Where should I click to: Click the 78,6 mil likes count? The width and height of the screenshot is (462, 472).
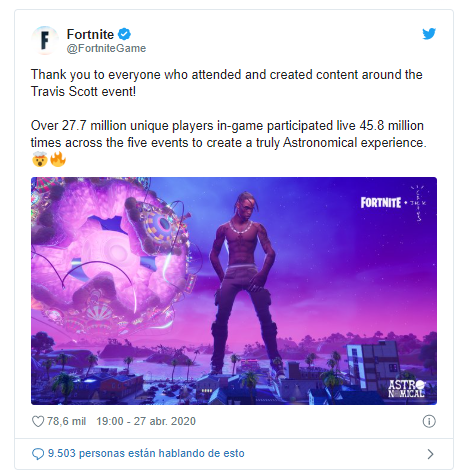click(x=66, y=421)
